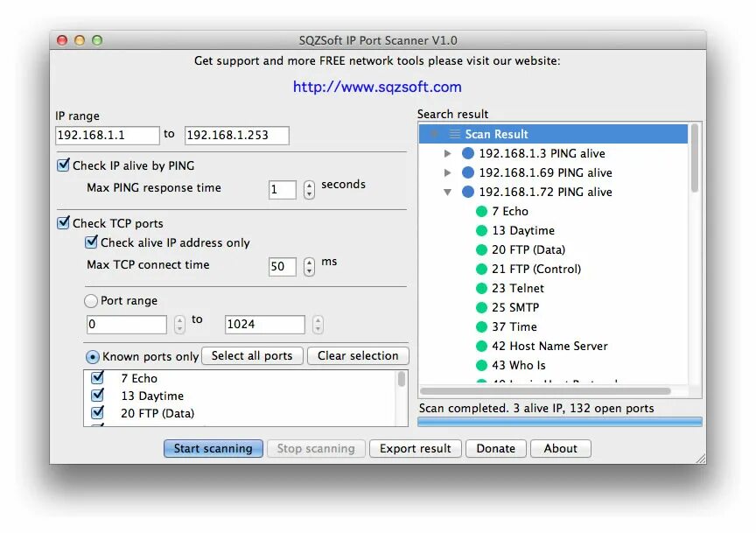Click the IP range start field 192.168.1.1
The image size is (756, 533).
(x=108, y=136)
